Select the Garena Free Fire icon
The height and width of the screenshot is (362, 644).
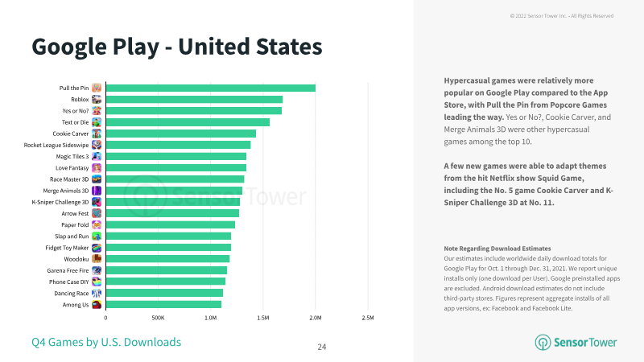tap(97, 270)
